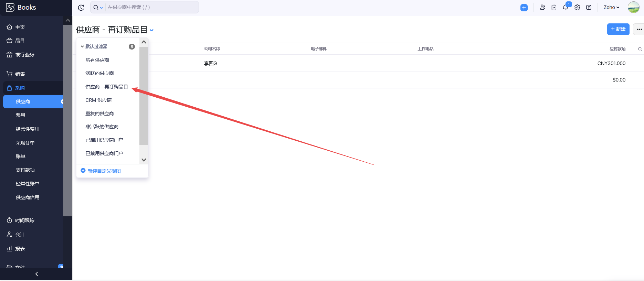Click the 新建自定义视图 link
Viewport: 644px width, 281px height.
104,171
